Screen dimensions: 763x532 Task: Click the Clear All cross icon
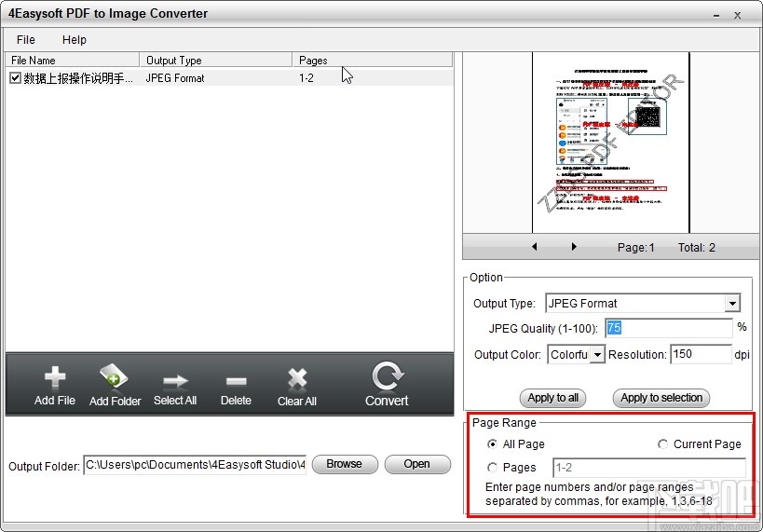click(x=297, y=378)
